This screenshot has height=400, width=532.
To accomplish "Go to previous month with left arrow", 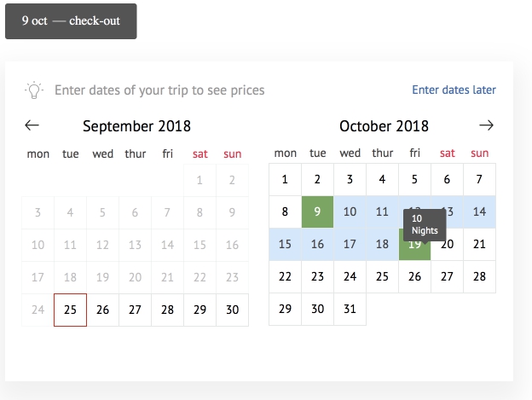I will [32, 125].
